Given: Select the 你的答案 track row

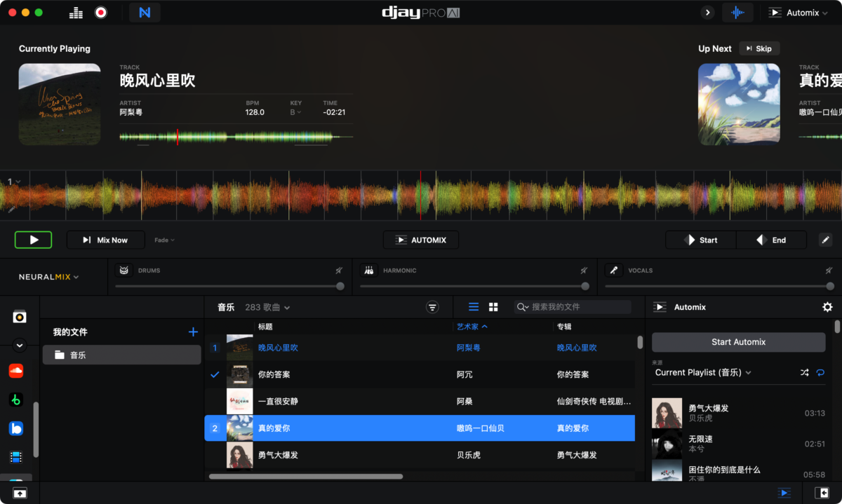Looking at the screenshot, I should pyautogui.click(x=420, y=374).
